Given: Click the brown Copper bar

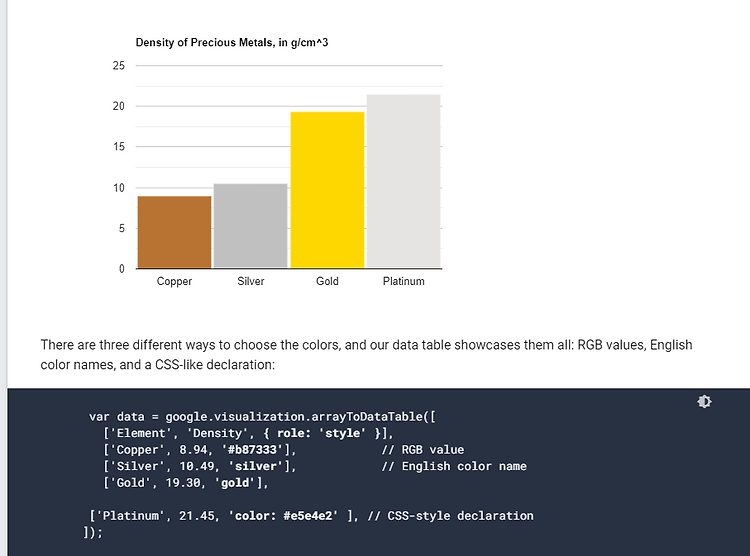Looking at the screenshot, I should [175, 232].
